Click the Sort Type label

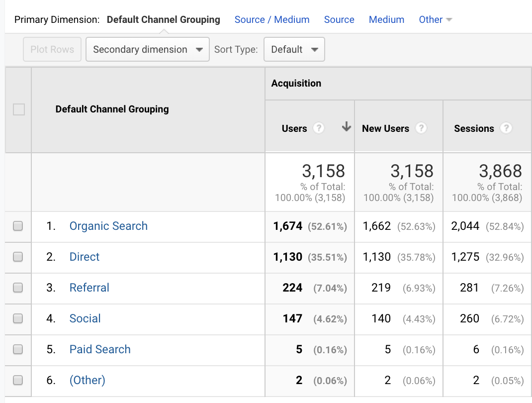(x=236, y=50)
